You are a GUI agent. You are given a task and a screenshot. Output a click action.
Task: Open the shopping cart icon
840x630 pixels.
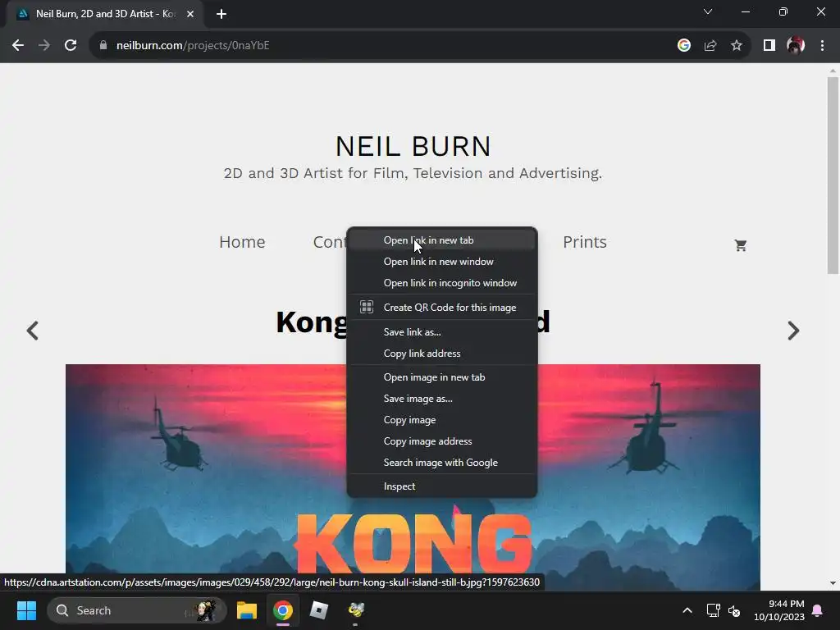point(741,245)
